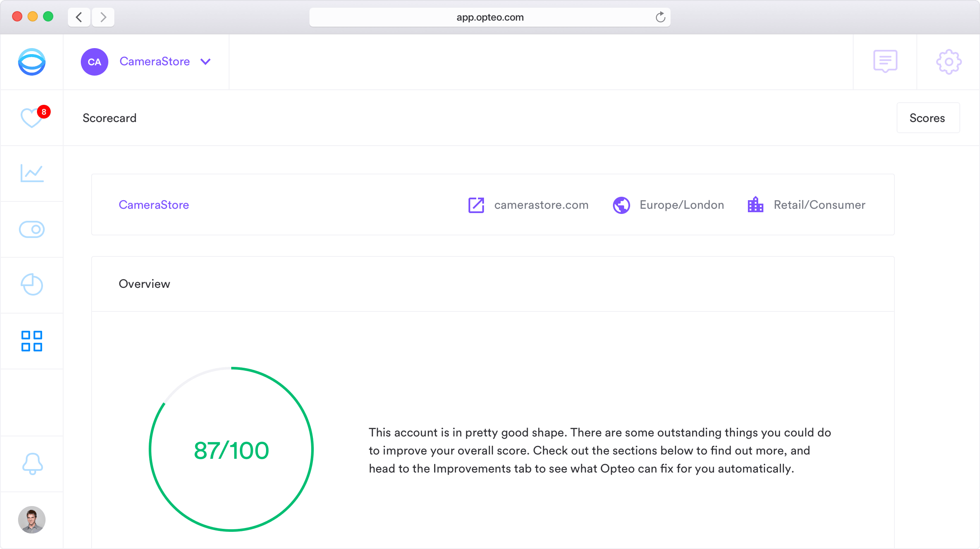Click the user profile avatar photo
The height and width of the screenshot is (549, 980).
[x=32, y=520]
